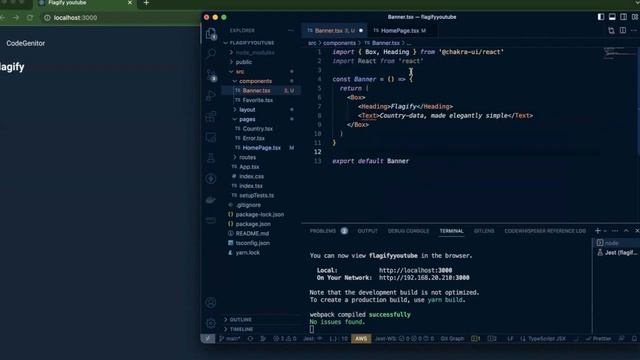Image resolution: width=640 pixels, height=360 pixels.
Task: Click the LF end-of-line indicator
Action: [x=510, y=338]
